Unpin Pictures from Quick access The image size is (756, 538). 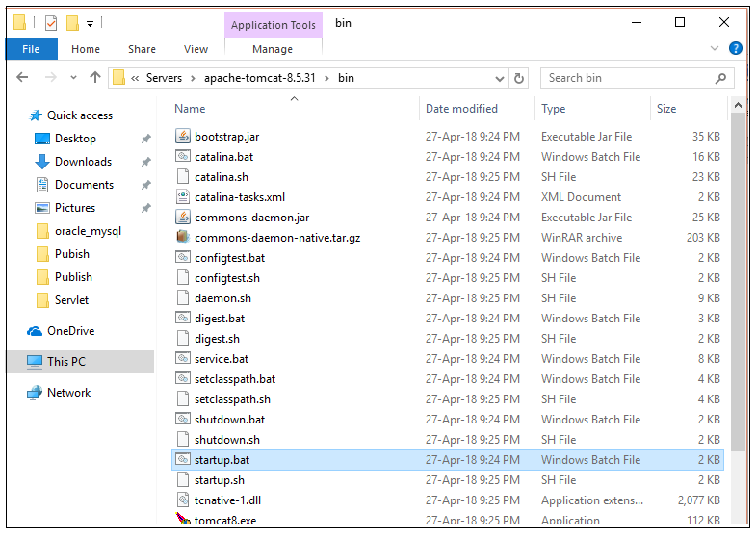tap(145, 208)
